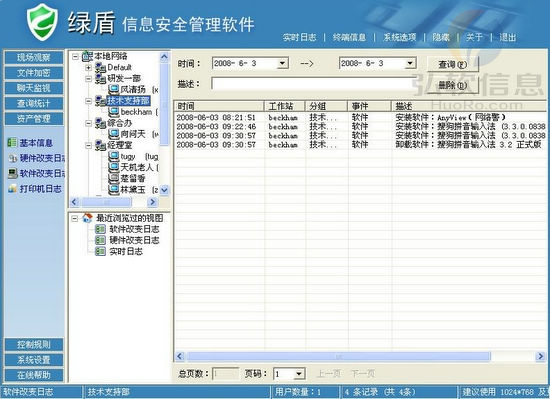Open the 页码 page number dropdown

pyautogui.click(x=299, y=374)
